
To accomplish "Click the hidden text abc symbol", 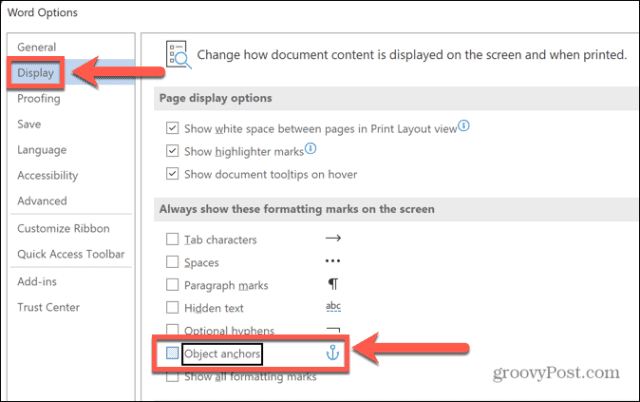I will [x=334, y=308].
